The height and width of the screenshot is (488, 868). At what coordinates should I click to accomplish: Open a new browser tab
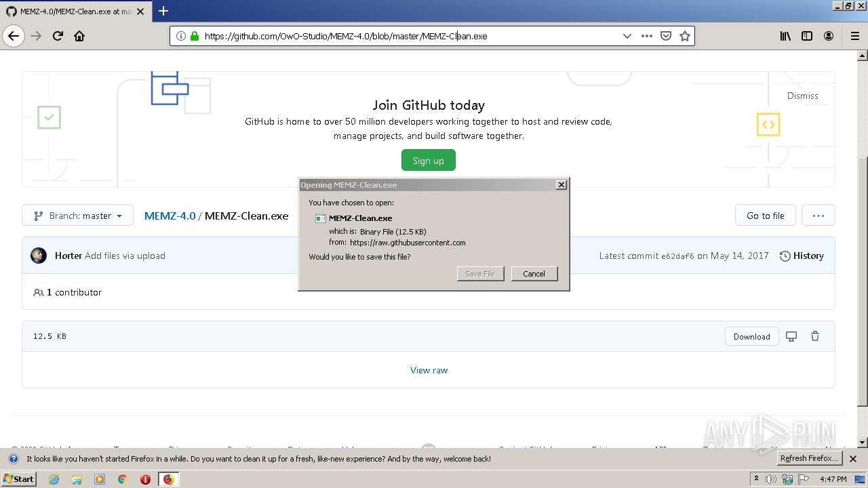tap(163, 11)
